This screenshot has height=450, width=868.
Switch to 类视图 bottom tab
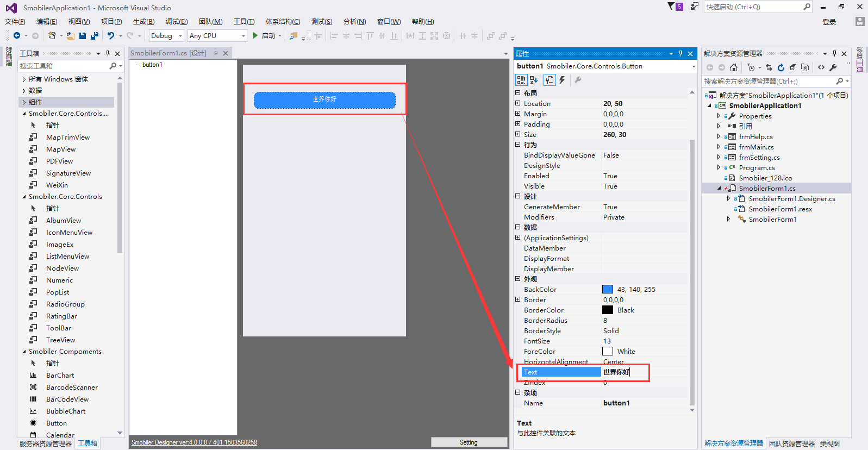click(x=830, y=443)
